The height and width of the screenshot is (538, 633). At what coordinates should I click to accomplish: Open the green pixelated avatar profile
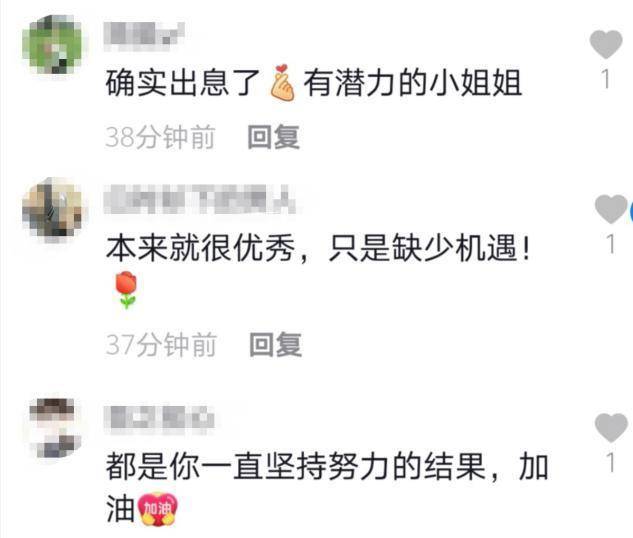52,44
